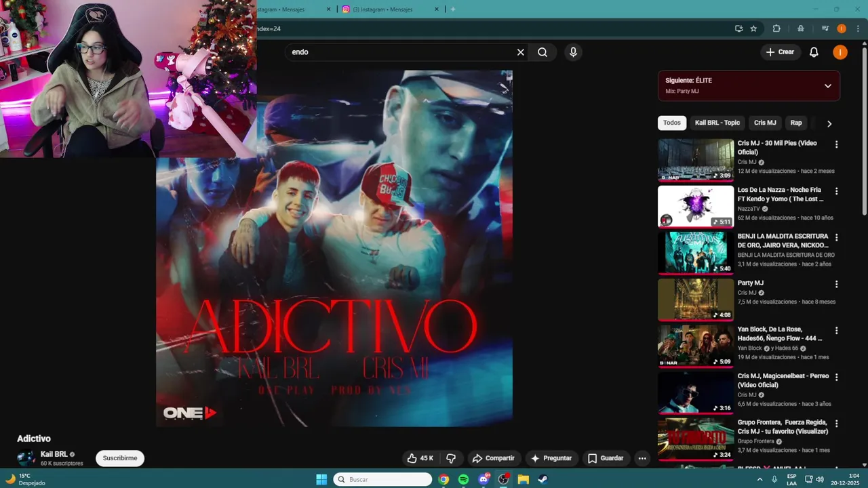Screen dimensions: 868x488
Task: Click the Compartir share button
Action: coord(494,458)
